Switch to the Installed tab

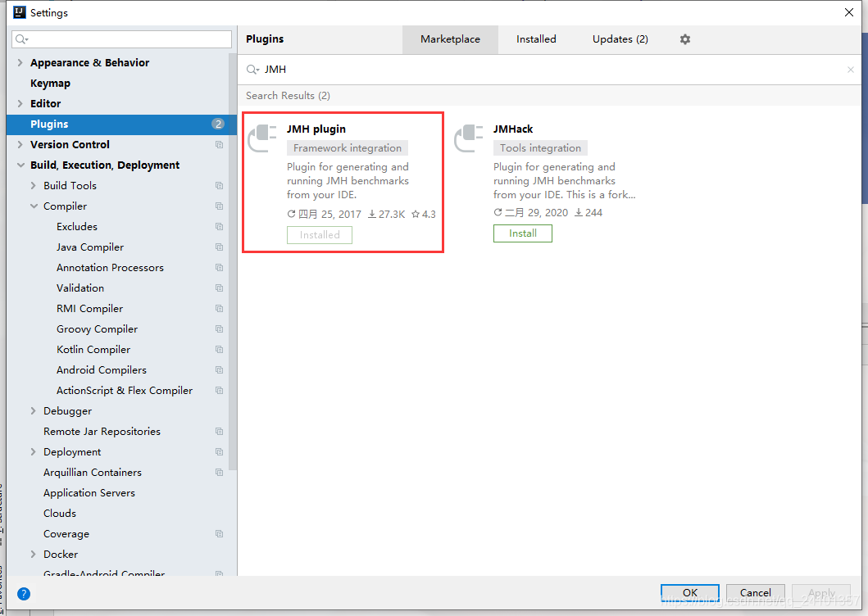[536, 39]
